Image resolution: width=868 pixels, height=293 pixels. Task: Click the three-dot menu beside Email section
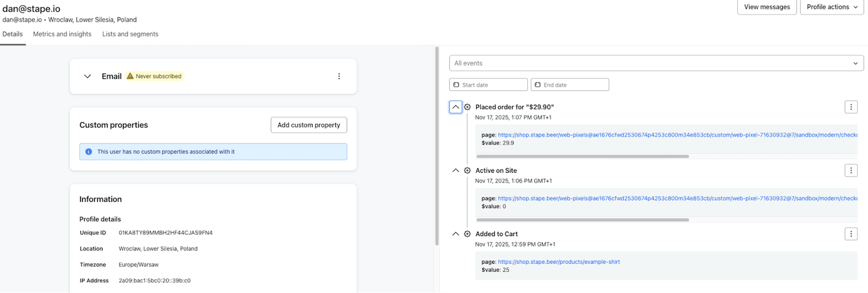tap(339, 77)
